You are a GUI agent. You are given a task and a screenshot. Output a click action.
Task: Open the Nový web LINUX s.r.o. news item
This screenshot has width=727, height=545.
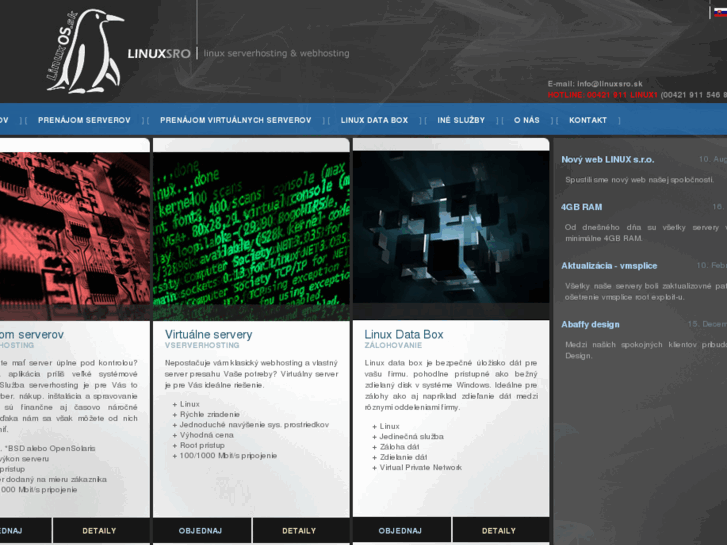point(608,160)
